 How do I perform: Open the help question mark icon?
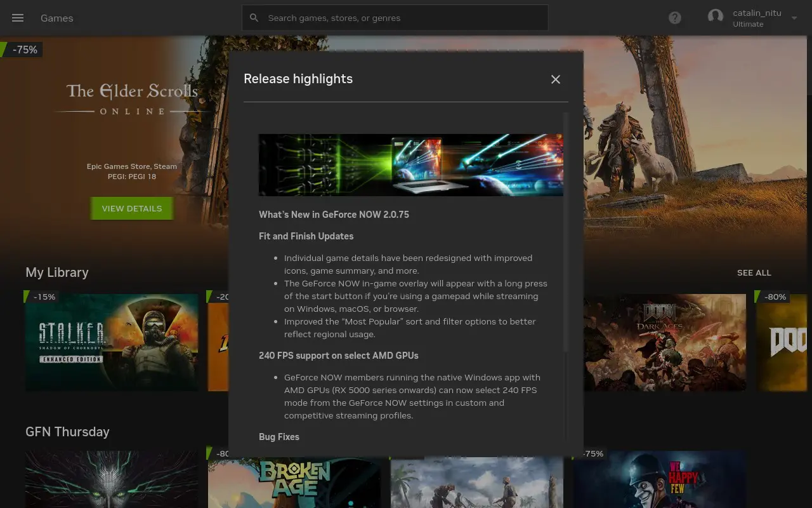point(675,18)
